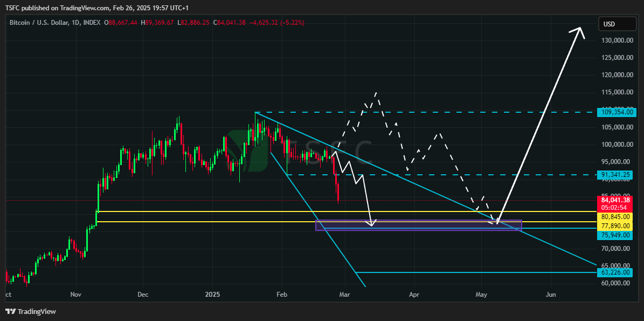The height and width of the screenshot is (321, 644).
Task: Click the 'May' time axis label
Action: tap(481, 295)
